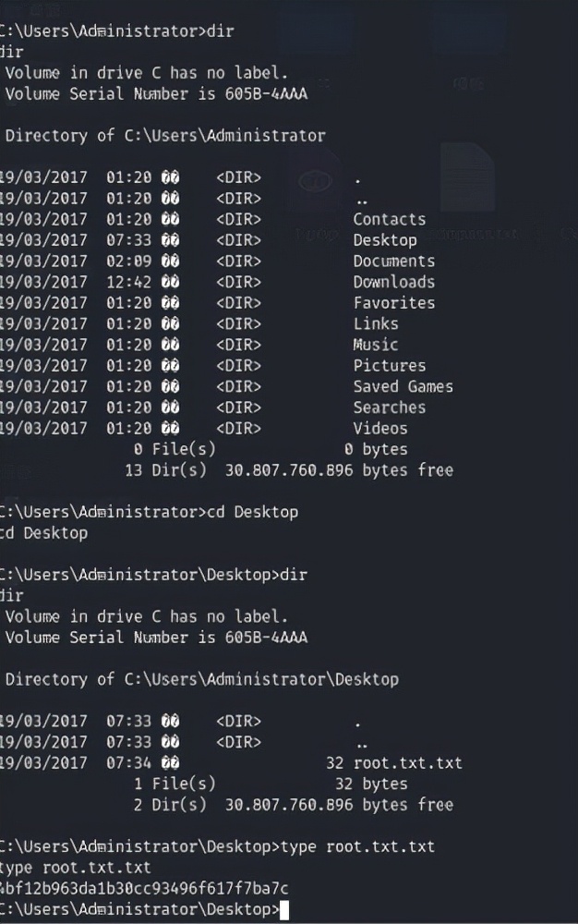Click the Contacts directory entry
Screen dimensions: 578x924
389,219
